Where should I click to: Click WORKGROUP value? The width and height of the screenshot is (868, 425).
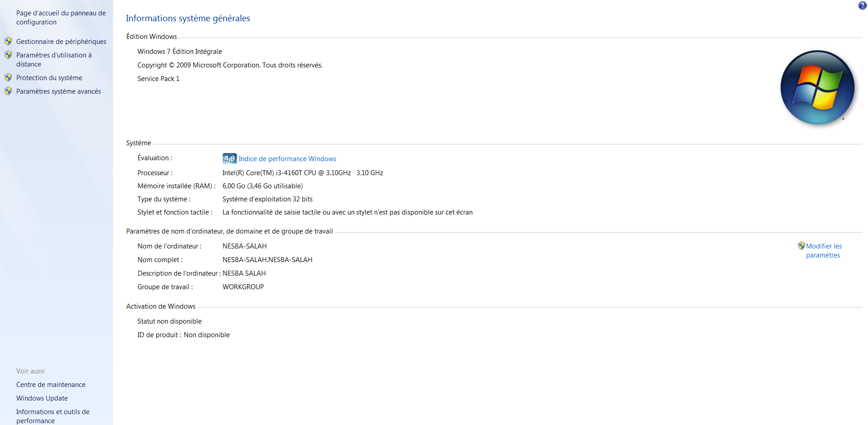coord(243,287)
